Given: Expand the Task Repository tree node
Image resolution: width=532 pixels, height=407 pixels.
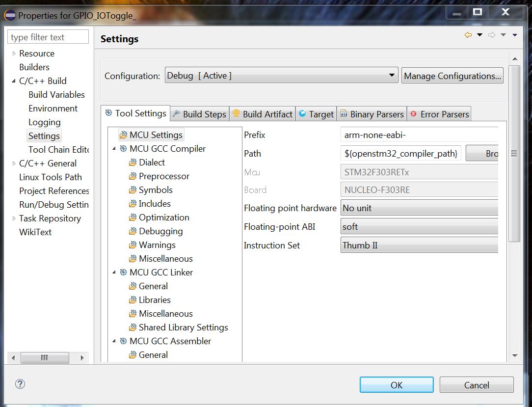Looking at the screenshot, I should point(14,218).
